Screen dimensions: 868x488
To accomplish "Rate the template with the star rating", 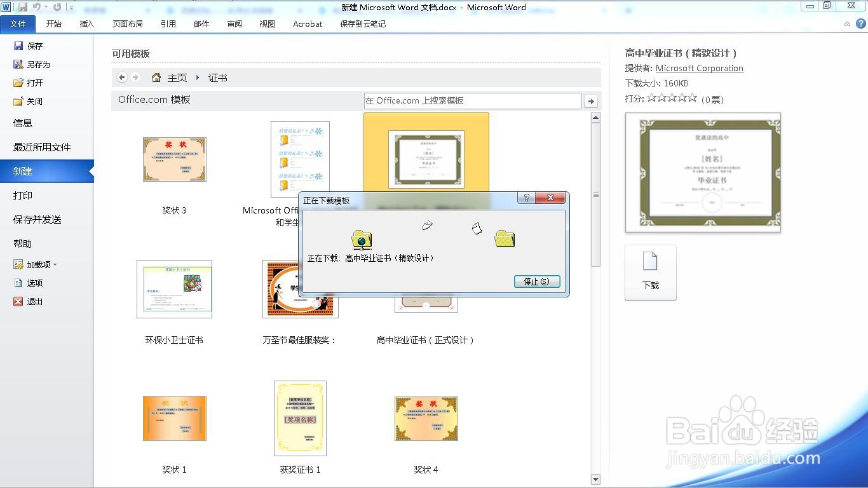I will pos(672,98).
